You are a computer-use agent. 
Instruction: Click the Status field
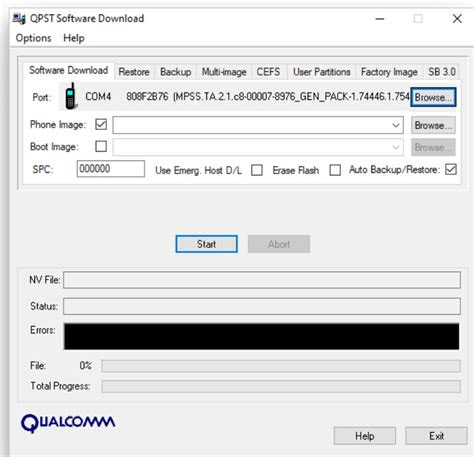pyautogui.click(x=262, y=306)
